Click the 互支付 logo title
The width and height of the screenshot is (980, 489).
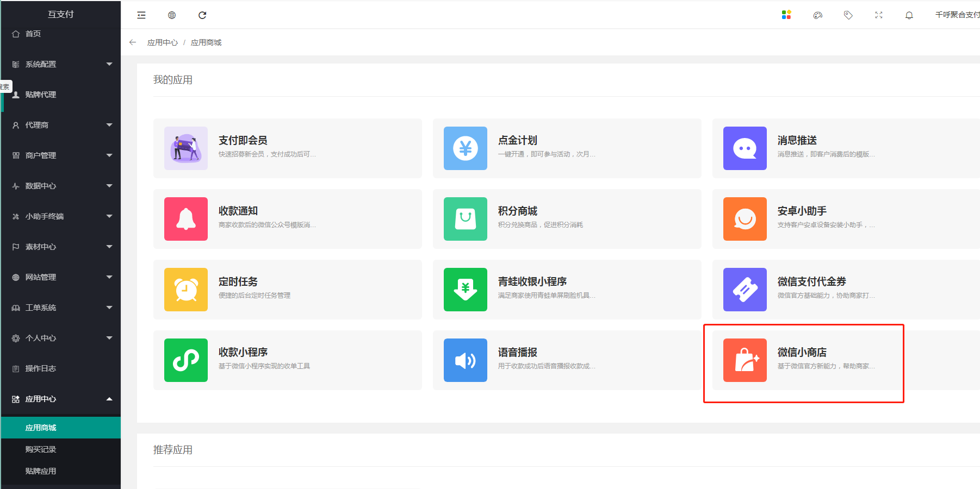tap(60, 14)
